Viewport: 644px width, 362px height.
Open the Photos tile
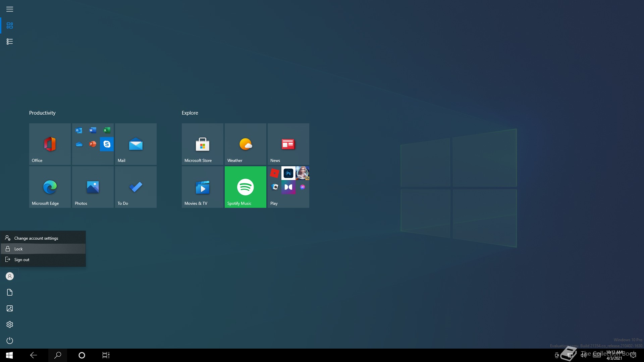click(x=93, y=187)
